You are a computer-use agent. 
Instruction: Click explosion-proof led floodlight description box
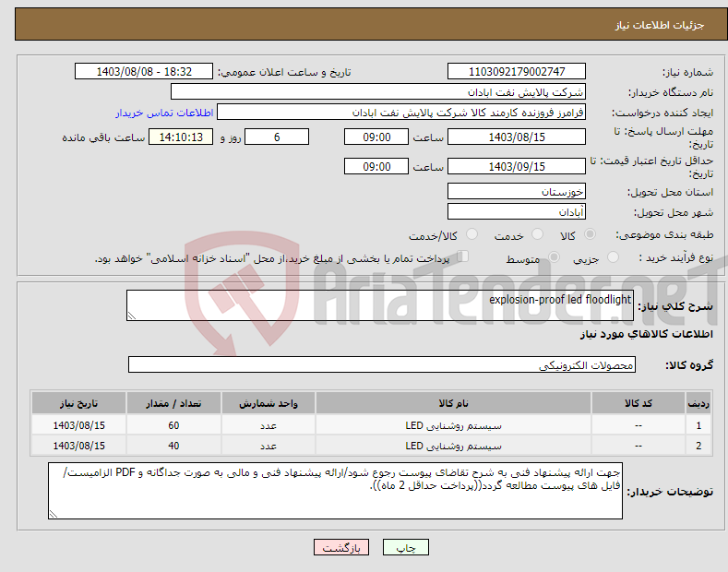(380, 305)
